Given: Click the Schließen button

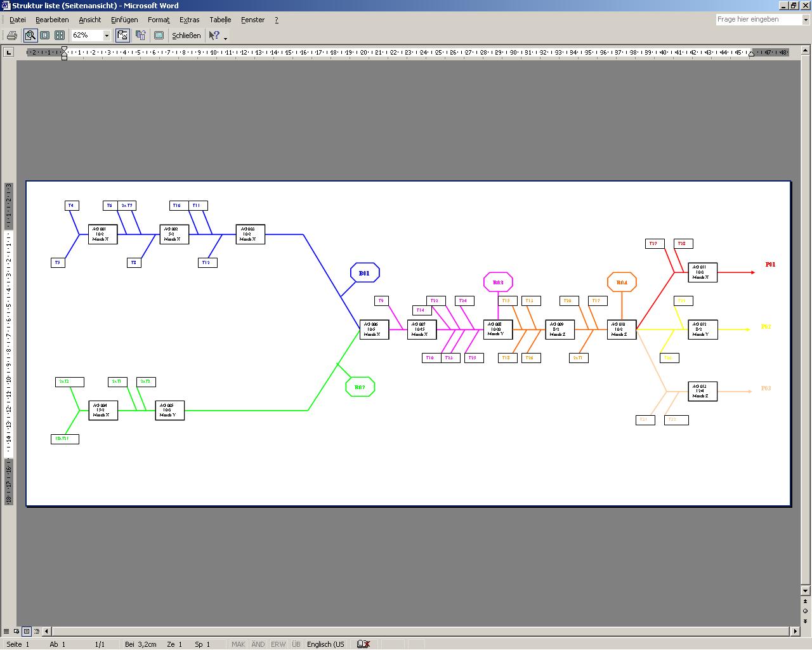Looking at the screenshot, I should [187, 36].
